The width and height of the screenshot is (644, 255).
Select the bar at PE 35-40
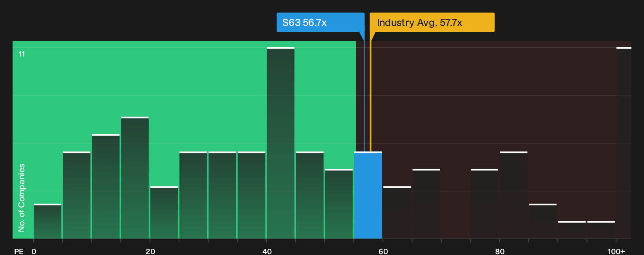pos(252,195)
